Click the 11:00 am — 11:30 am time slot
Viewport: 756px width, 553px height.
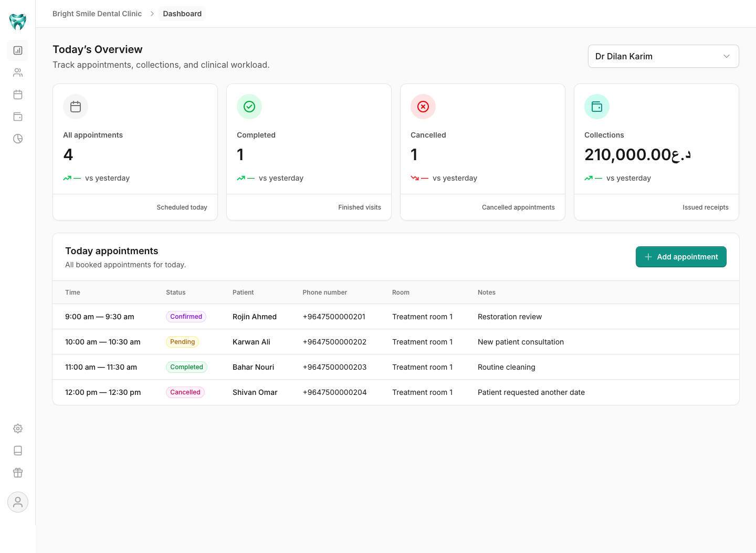(101, 367)
